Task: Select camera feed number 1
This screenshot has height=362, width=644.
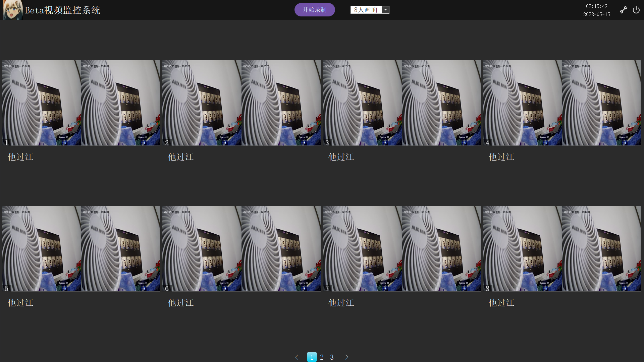Action: [81, 103]
